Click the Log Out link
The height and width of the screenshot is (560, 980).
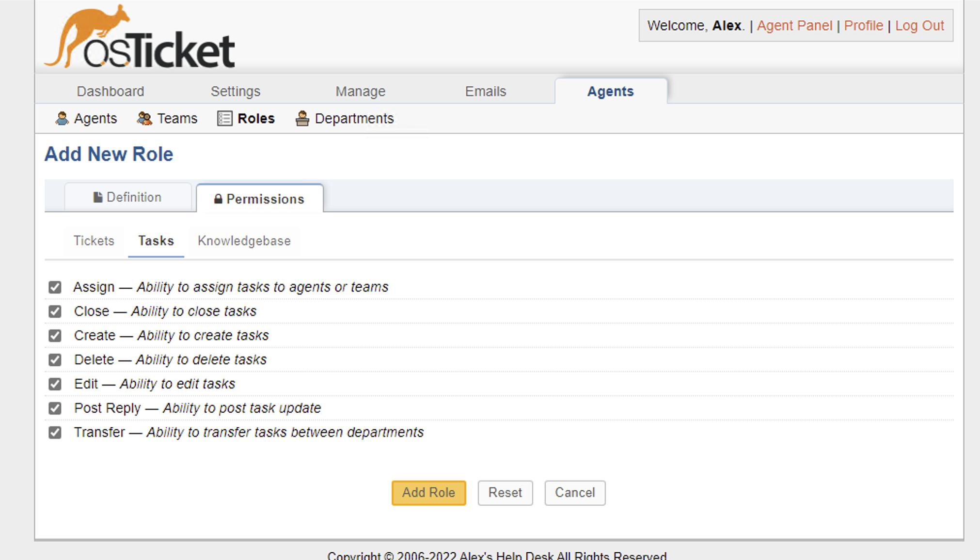click(919, 26)
